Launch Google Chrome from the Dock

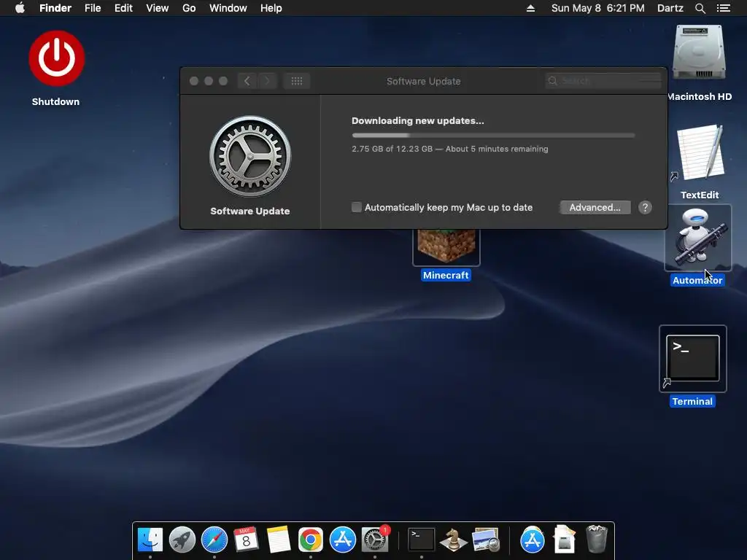[x=310, y=540]
